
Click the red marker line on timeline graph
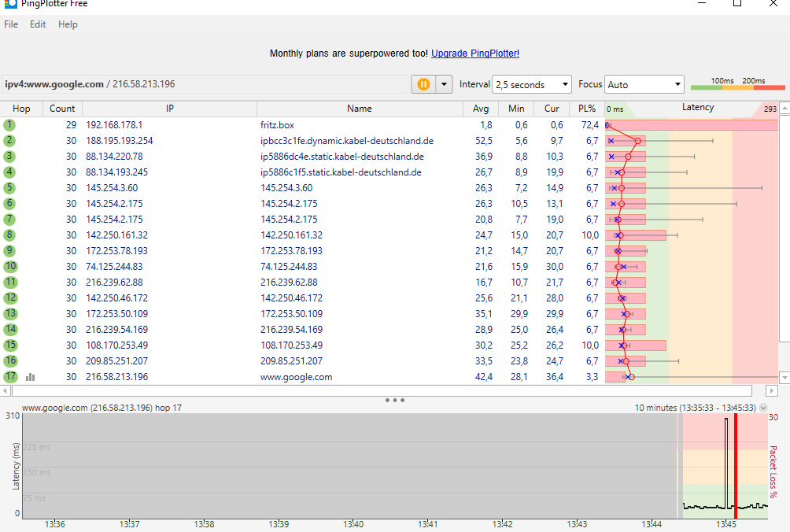(x=736, y=466)
